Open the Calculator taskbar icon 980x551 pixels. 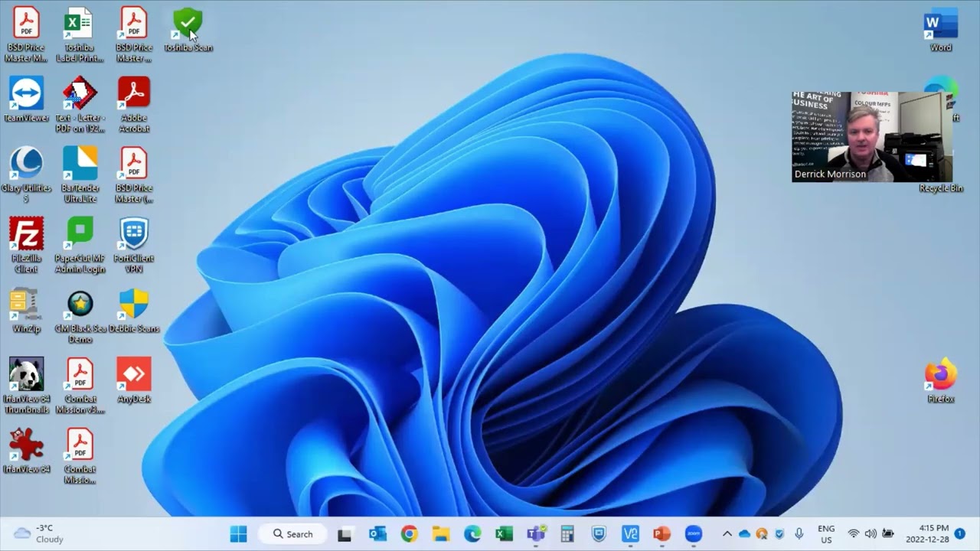pos(567,533)
